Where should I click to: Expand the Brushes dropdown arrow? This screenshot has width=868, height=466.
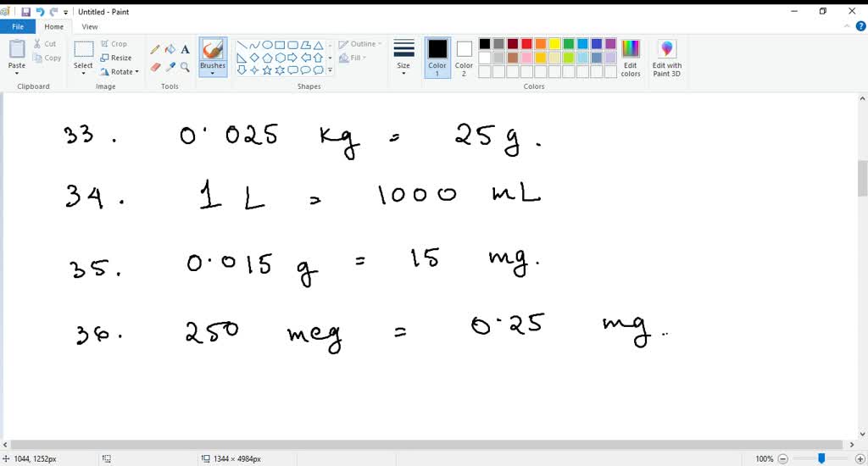213,73
